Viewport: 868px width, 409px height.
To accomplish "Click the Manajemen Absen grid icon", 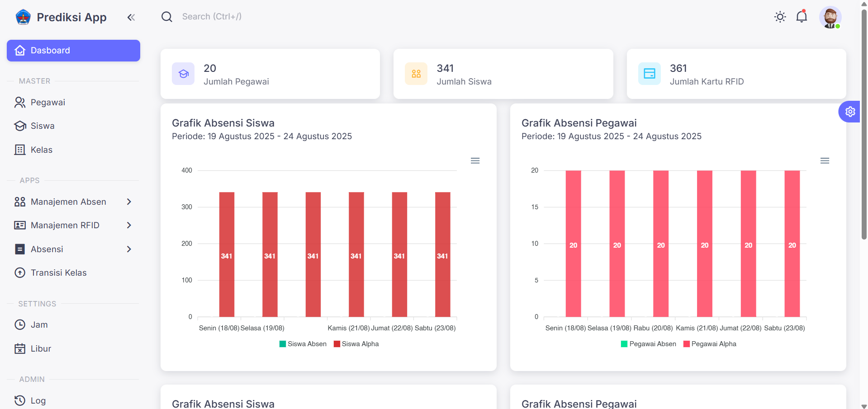I will (20, 202).
